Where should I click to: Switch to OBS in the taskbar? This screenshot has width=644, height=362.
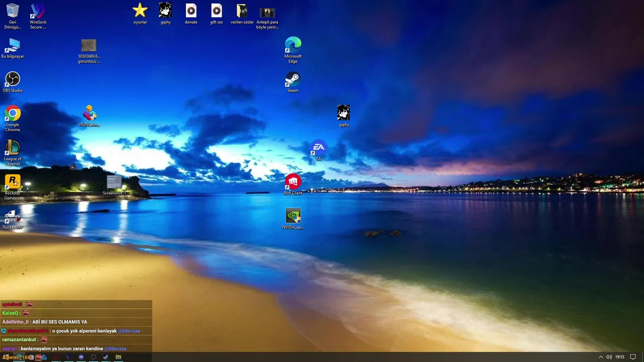coord(93,357)
